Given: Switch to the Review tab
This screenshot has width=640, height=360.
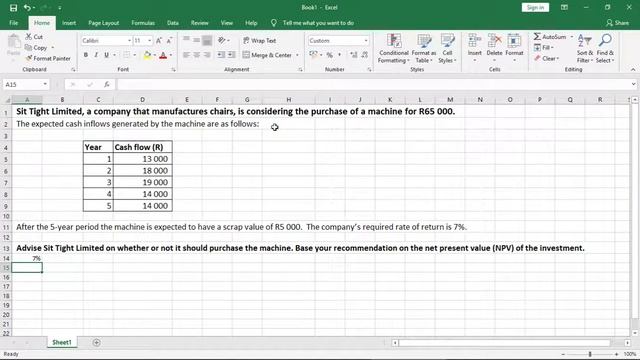Looking at the screenshot, I should tap(200, 23).
